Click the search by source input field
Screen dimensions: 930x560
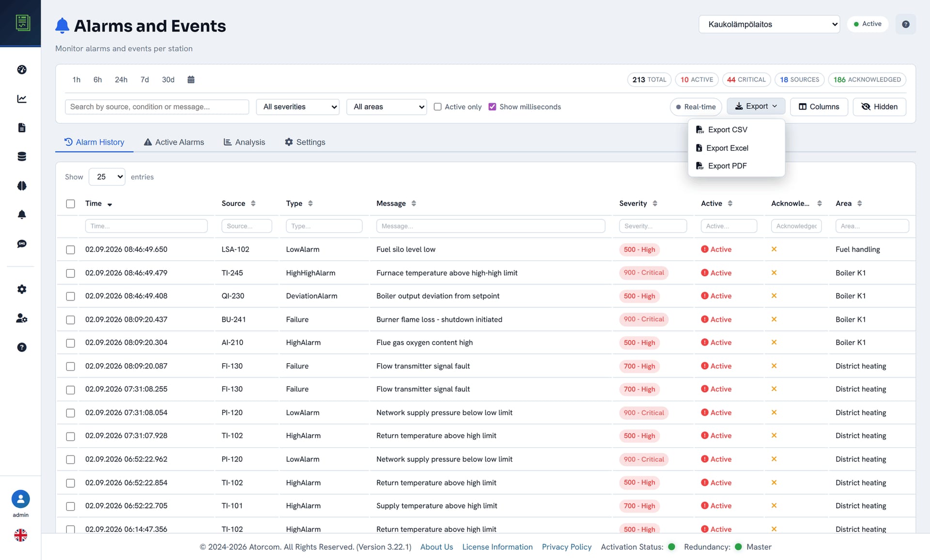coord(157,107)
